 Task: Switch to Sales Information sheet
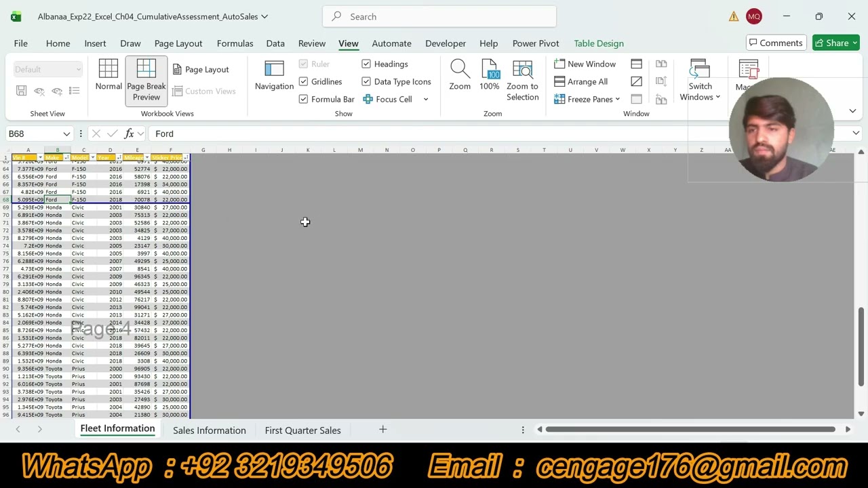[x=209, y=430]
